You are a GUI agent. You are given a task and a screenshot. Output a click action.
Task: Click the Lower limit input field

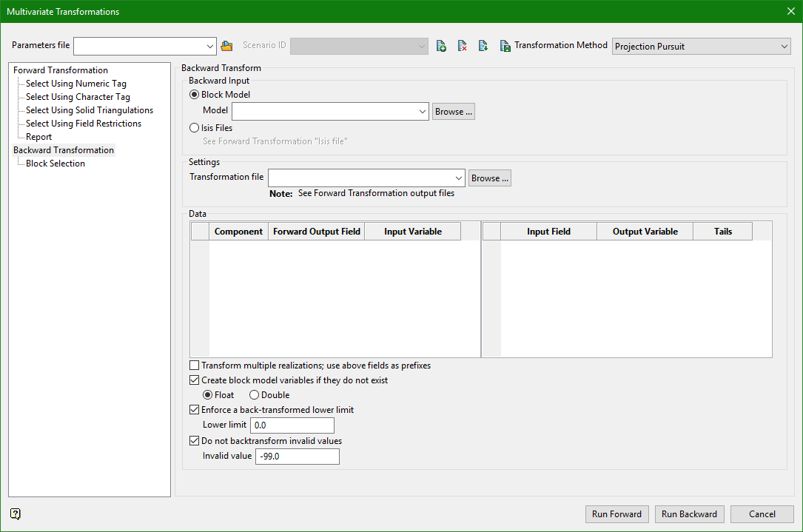tap(292, 425)
